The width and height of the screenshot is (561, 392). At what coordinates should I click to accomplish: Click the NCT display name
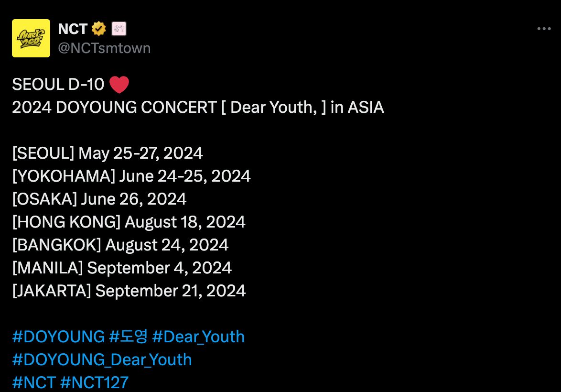coord(72,29)
